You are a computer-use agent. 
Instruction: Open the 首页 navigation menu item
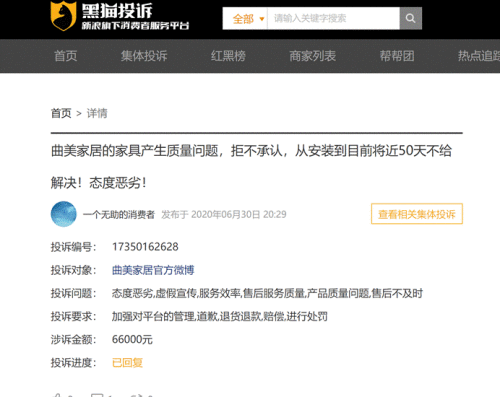66,56
